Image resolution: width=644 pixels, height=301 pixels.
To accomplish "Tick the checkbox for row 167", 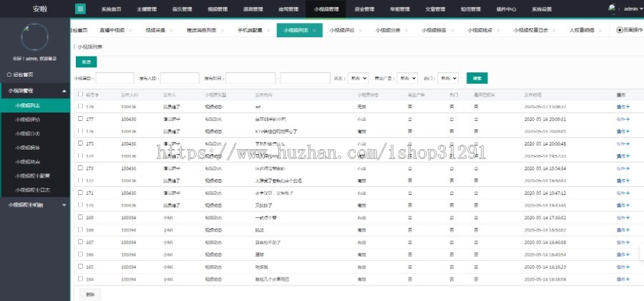I will [80, 242].
